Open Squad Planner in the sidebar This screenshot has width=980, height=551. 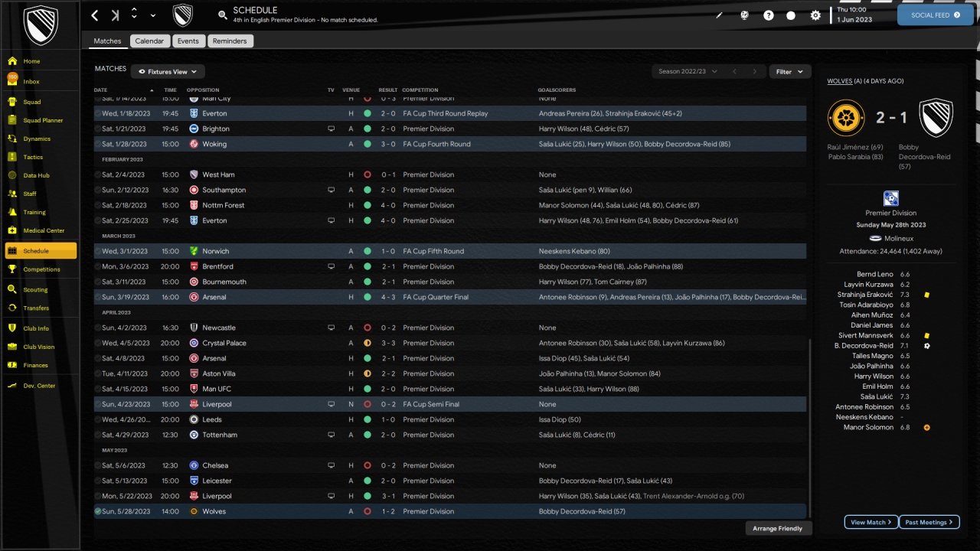coord(41,120)
